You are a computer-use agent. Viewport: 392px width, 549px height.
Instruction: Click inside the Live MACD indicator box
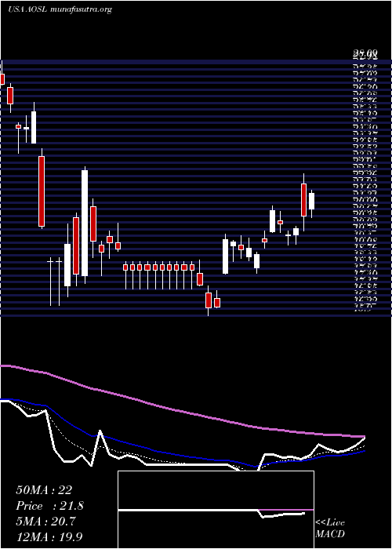coord(216,510)
